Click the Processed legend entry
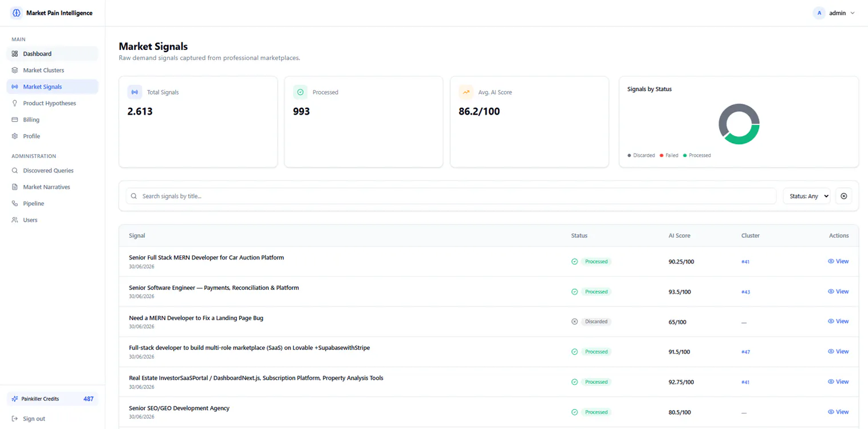This screenshot has height=429, width=868. tap(697, 155)
